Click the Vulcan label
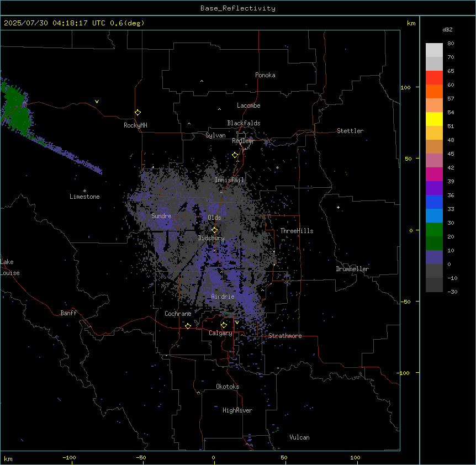This screenshot has height=465, width=476. pyautogui.click(x=300, y=437)
